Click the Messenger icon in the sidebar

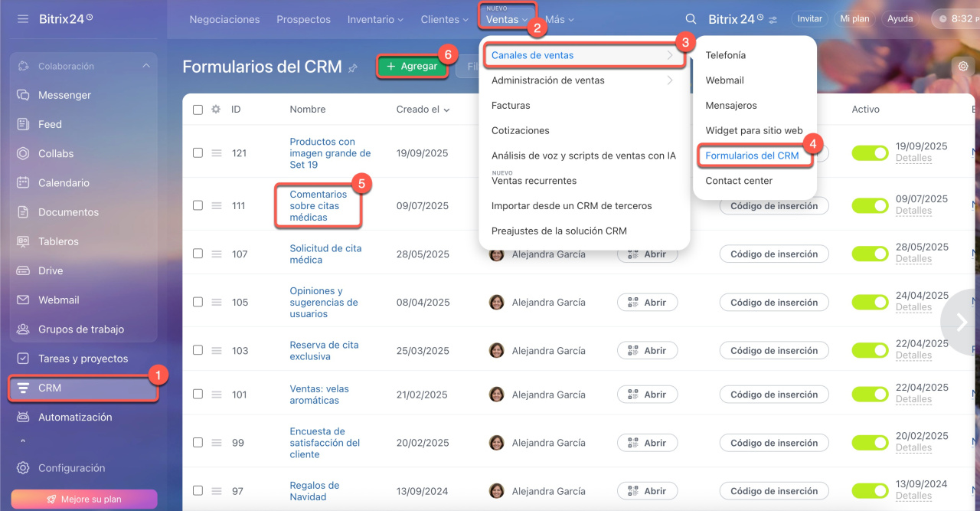[x=23, y=95]
